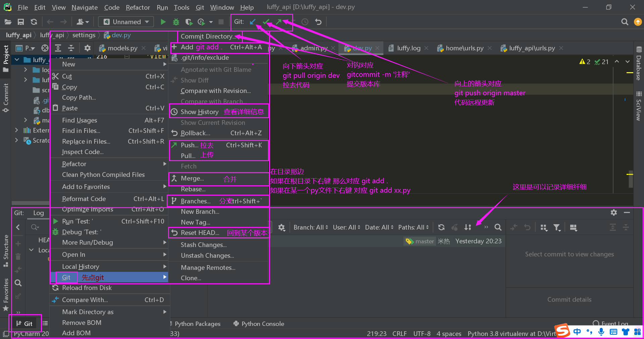The width and height of the screenshot is (644, 339).
Task: Toggle the Commit tool window sidebar button
Action: (6, 98)
